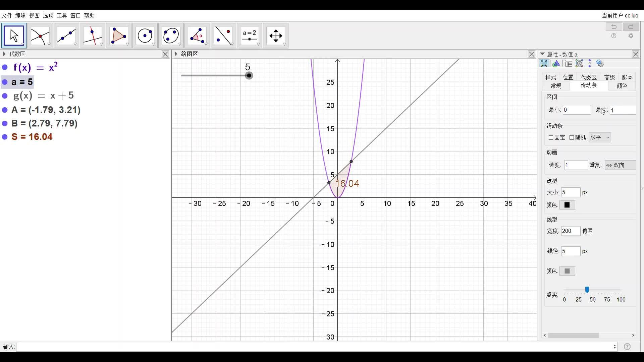The height and width of the screenshot is (362, 644).
Task: Toggle visibility of point A
Action: click(5, 110)
